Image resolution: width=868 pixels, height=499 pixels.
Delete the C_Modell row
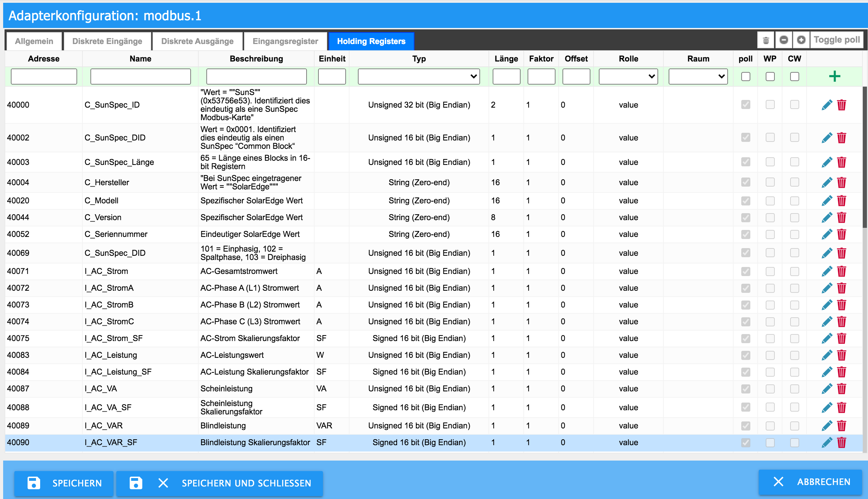[x=841, y=201]
